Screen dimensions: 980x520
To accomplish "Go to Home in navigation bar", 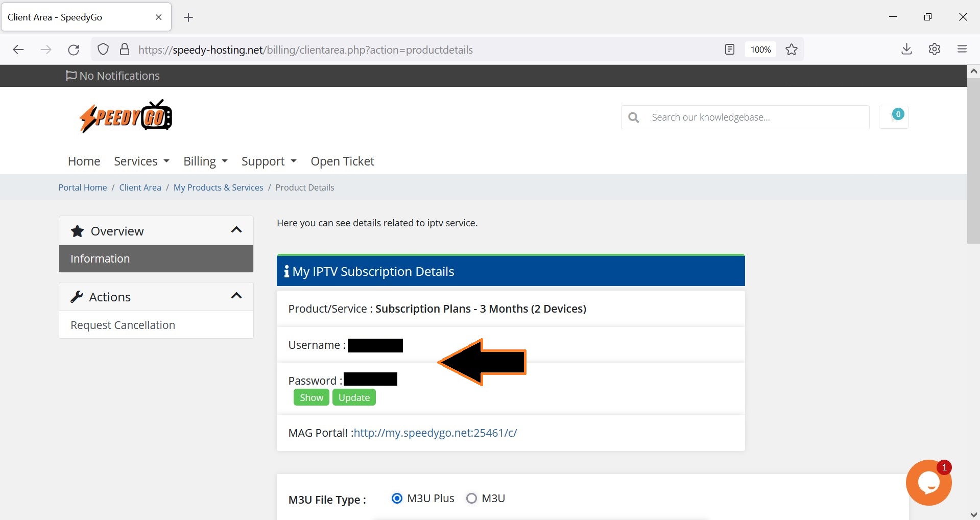I will (84, 161).
